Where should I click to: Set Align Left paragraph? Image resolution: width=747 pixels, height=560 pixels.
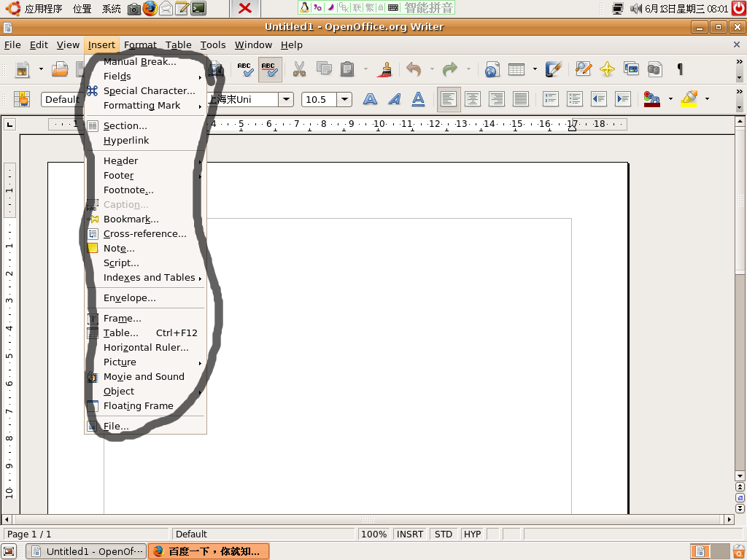point(449,99)
